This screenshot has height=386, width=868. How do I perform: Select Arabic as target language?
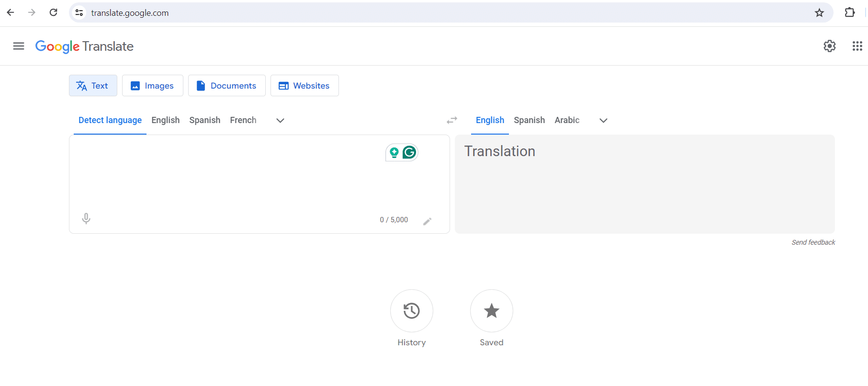[567, 120]
